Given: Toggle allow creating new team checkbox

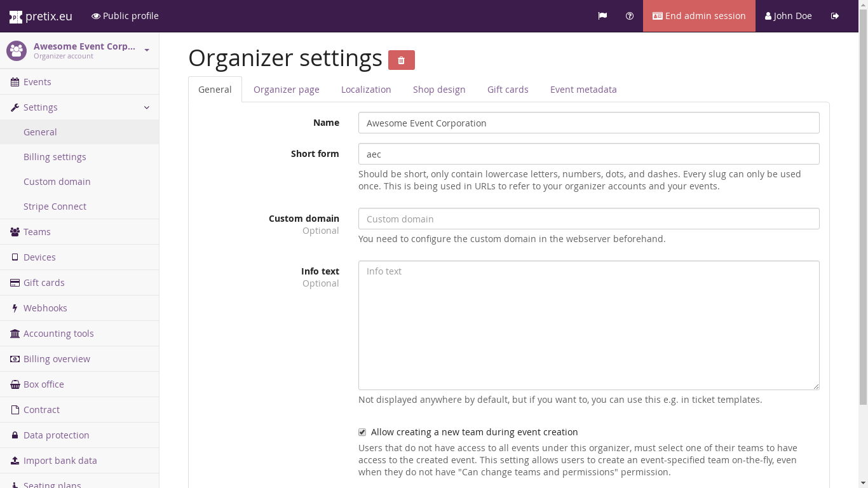Looking at the screenshot, I should [x=362, y=432].
